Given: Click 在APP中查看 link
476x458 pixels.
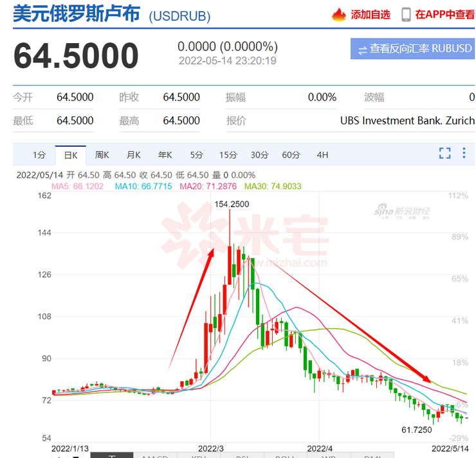Looking at the screenshot, I should pyautogui.click(x=444, y=15).
